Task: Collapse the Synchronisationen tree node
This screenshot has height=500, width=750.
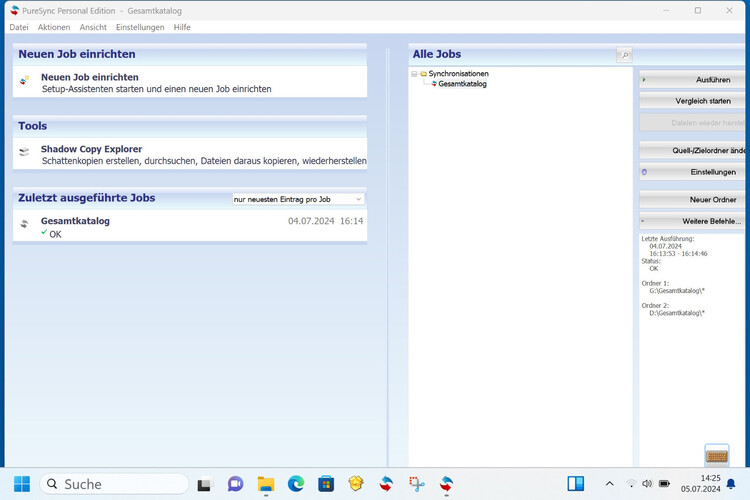Action: tap(414, 74)
